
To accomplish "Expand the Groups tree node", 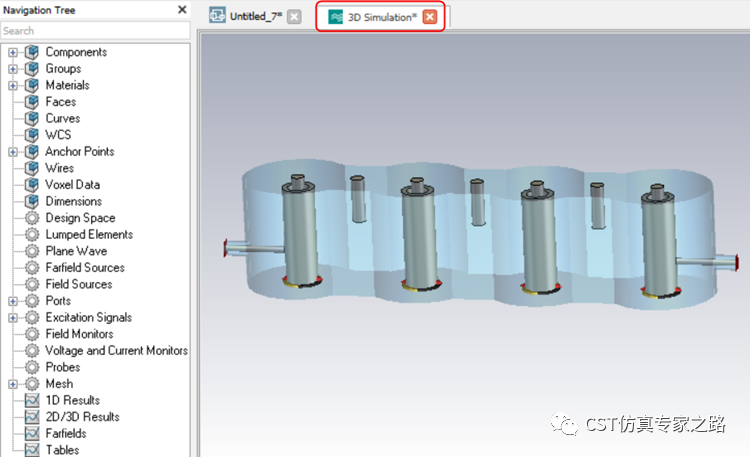I will 13,69.
